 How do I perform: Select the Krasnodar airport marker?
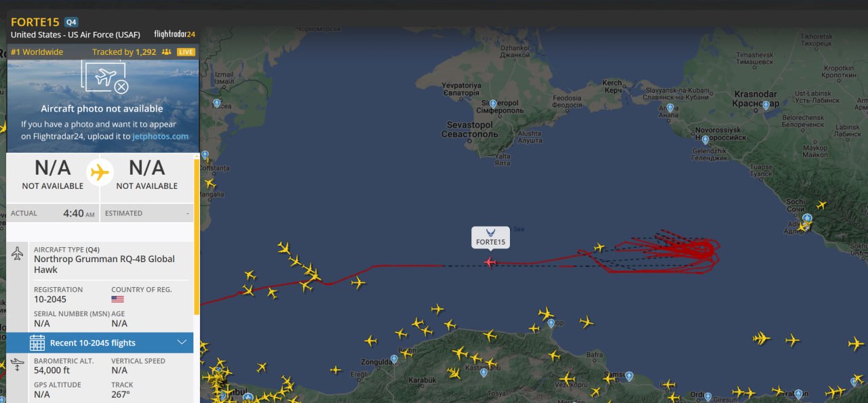click(766, 105)
